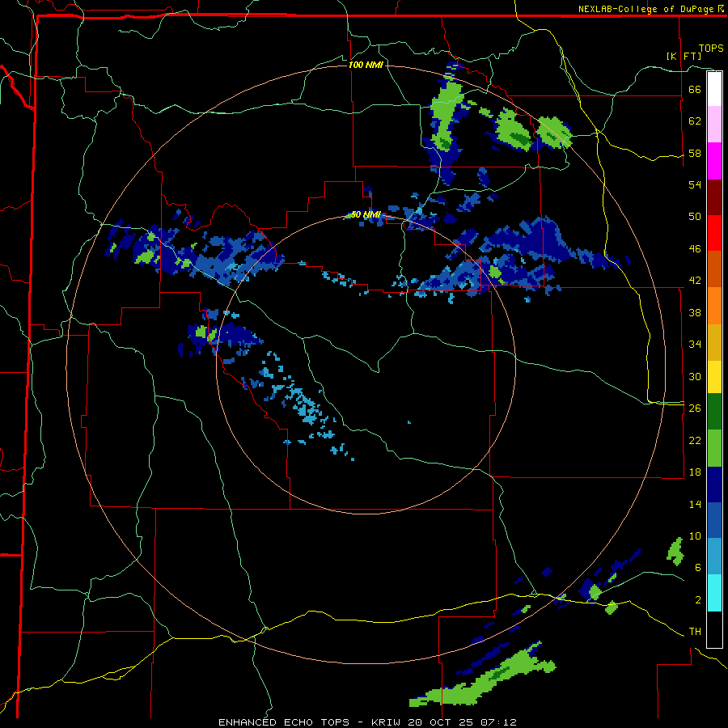Viewport: 728px width, 728px height.
Task: Click the navy blue legend swatch
Action: tap(714, 485)
